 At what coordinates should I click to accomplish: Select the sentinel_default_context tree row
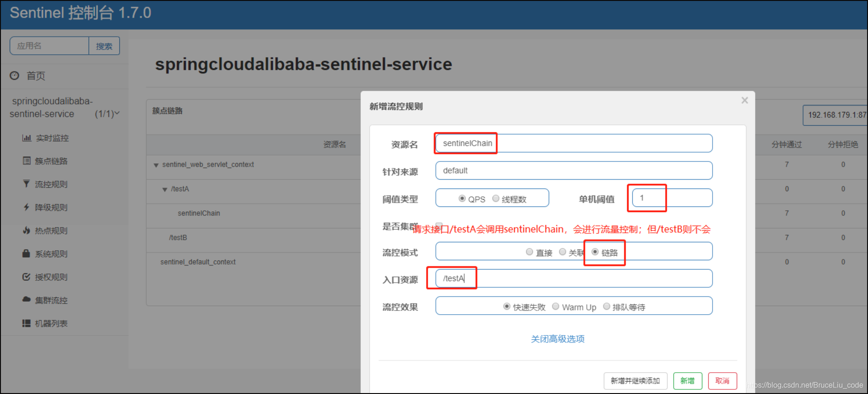coord(198,262)
